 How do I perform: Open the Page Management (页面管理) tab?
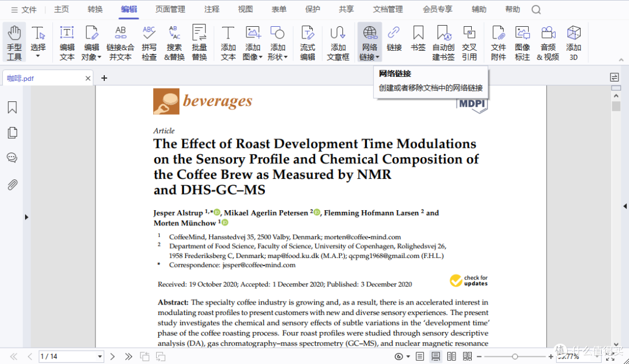point(170,9)
